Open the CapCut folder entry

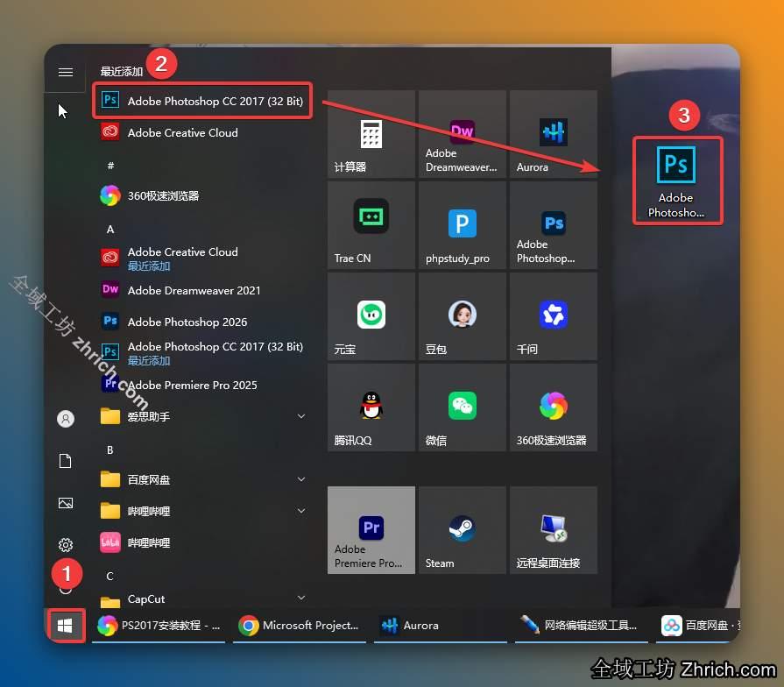[202, 598]
